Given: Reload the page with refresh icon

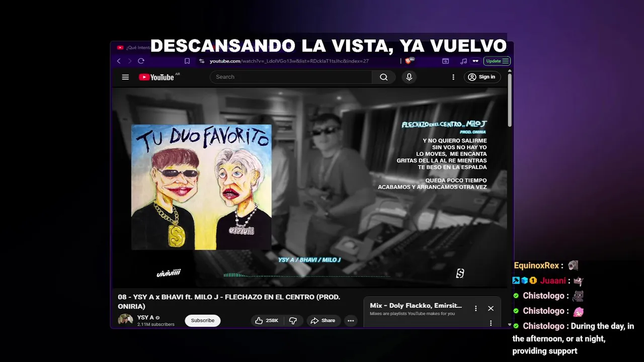Looking at the screenshot, I should [141, 61].
